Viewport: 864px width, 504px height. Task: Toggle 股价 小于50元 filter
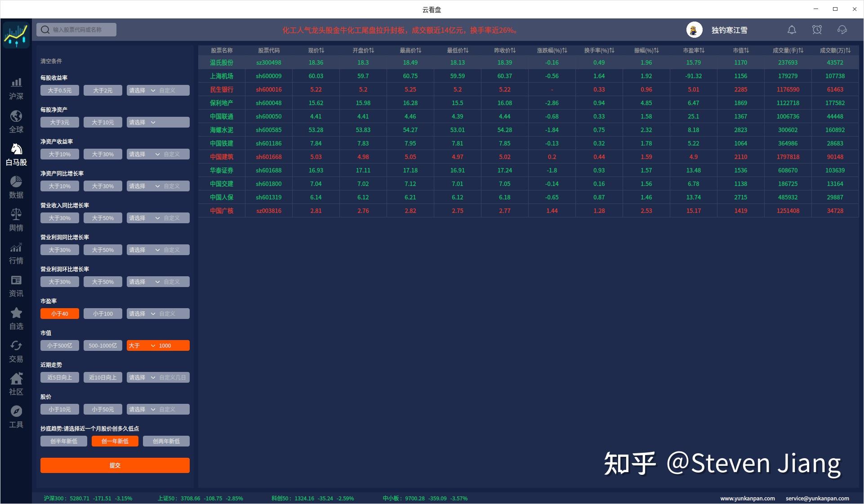tap(103, 409)
